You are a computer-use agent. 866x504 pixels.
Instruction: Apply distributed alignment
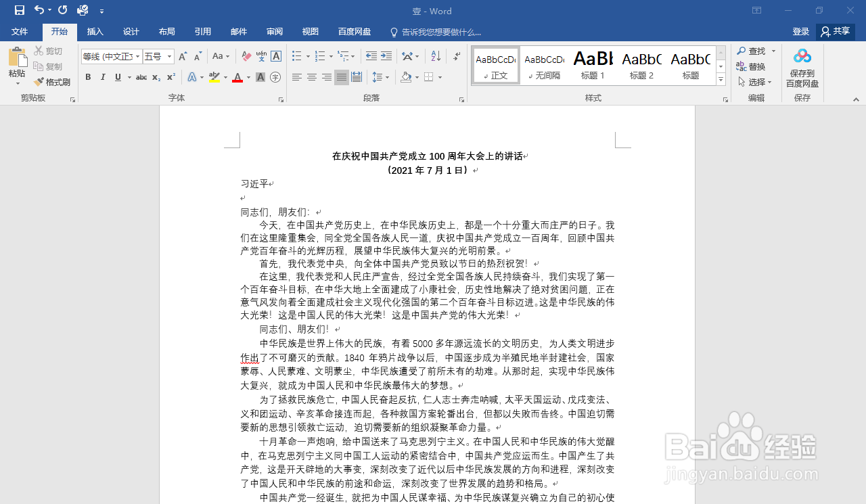coord(357,77)
